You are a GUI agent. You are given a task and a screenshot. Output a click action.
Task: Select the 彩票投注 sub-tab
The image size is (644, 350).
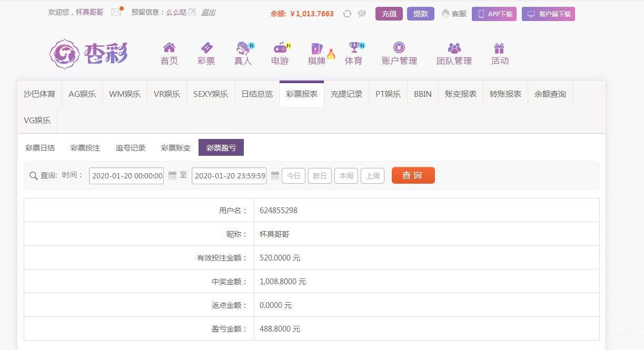[x=85, y=148]
